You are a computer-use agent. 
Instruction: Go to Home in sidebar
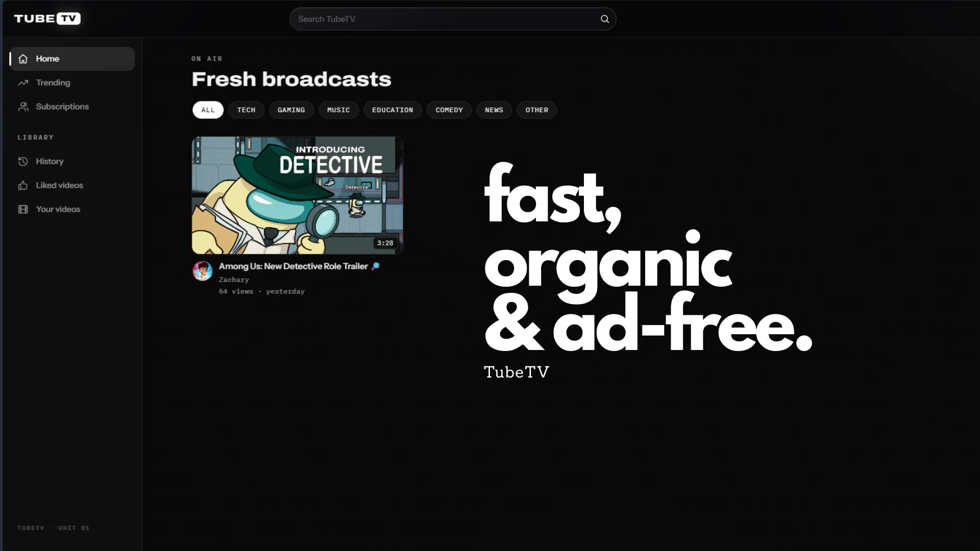(x=72, y=59)
